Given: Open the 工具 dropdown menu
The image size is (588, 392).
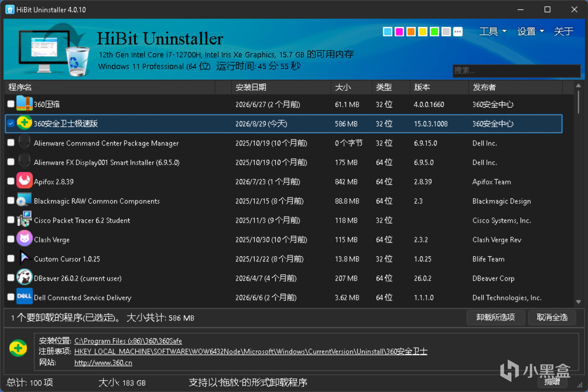Looking at the screenshot, I should point(492,31).
